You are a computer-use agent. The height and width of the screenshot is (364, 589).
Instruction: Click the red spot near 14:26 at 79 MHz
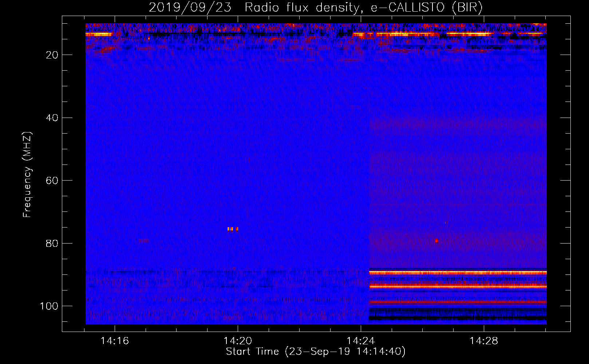tap(436, 241)
